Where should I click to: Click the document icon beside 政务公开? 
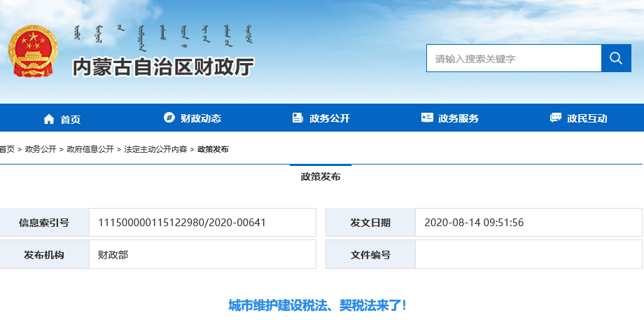(x=297, y=118)
